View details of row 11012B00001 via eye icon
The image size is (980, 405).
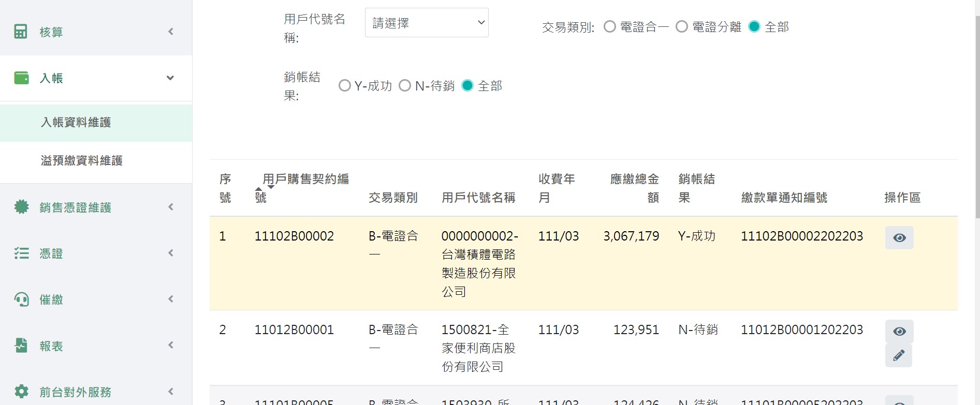(x=899, y=331)
